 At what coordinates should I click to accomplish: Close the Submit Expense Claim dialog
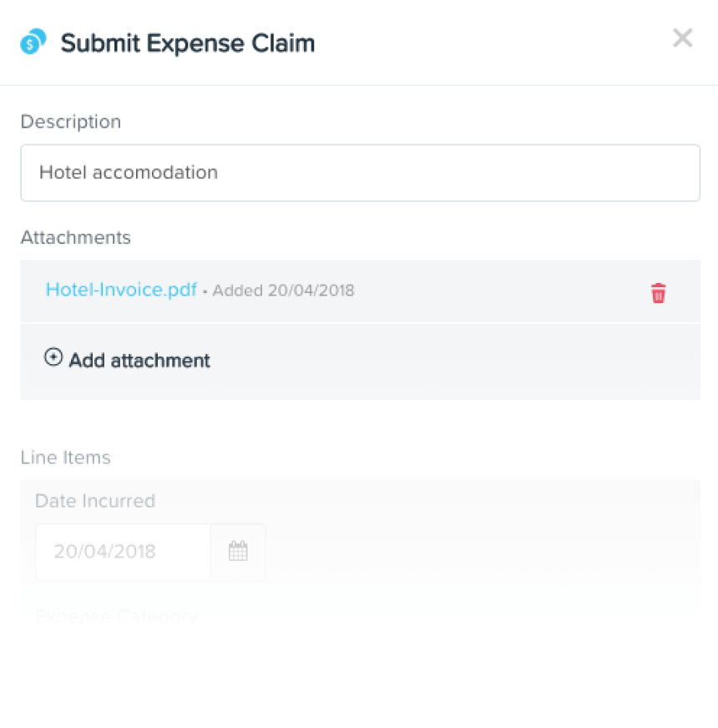pos(682,38)
